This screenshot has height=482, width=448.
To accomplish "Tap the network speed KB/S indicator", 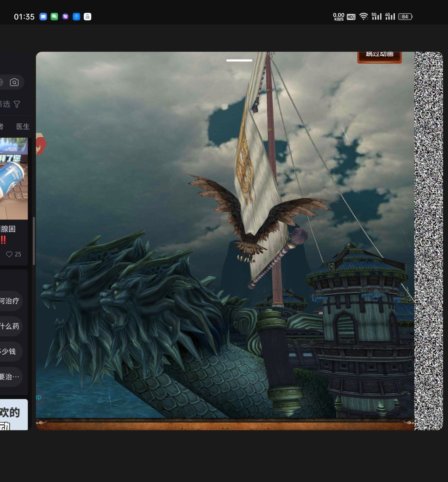I will 338,17.
